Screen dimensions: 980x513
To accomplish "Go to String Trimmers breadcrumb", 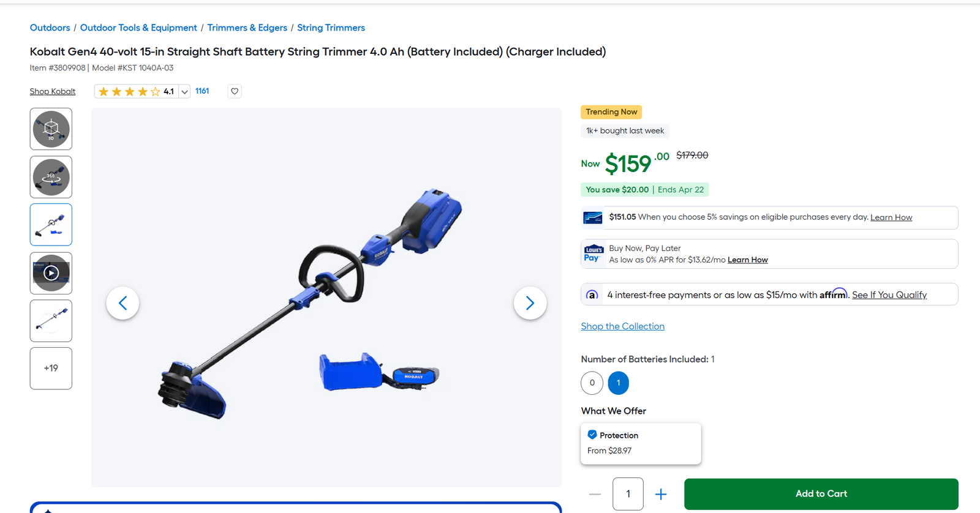I will coord(331,28).
